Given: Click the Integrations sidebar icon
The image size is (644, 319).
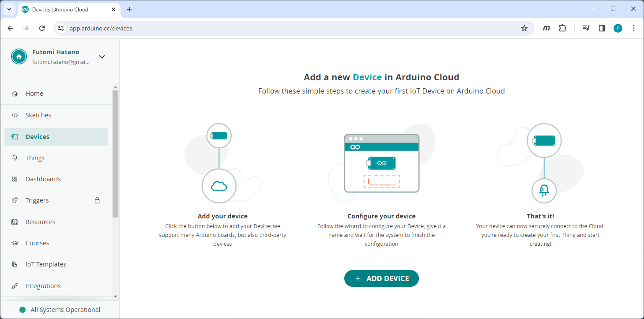Looking at the screenshot, I should coord(15,285).
